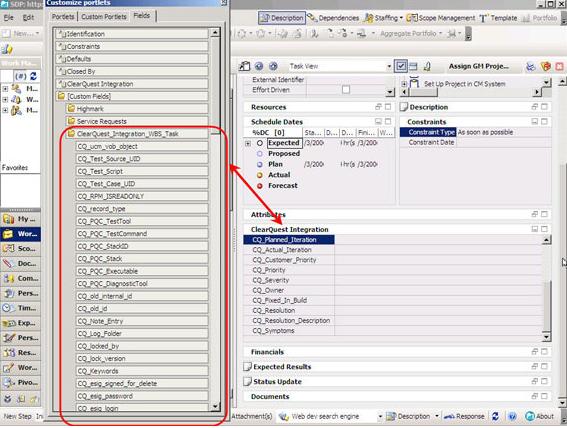The image size is (567, 428).
Task: Select the Plan schedule radio marker
Action: click(x=260, y=164)
